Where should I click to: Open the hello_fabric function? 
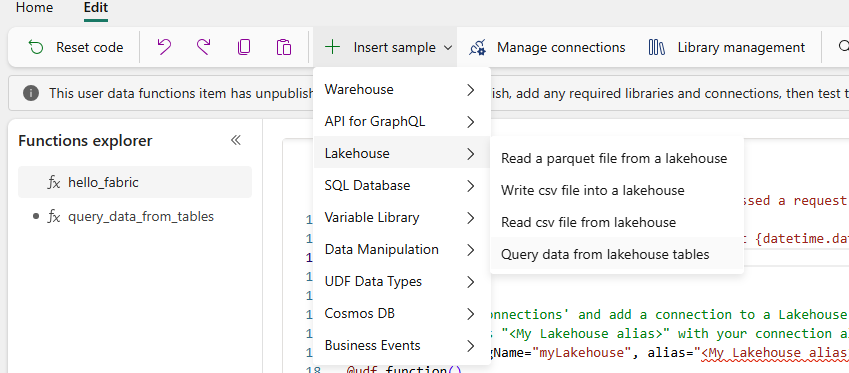coord(135,182)
